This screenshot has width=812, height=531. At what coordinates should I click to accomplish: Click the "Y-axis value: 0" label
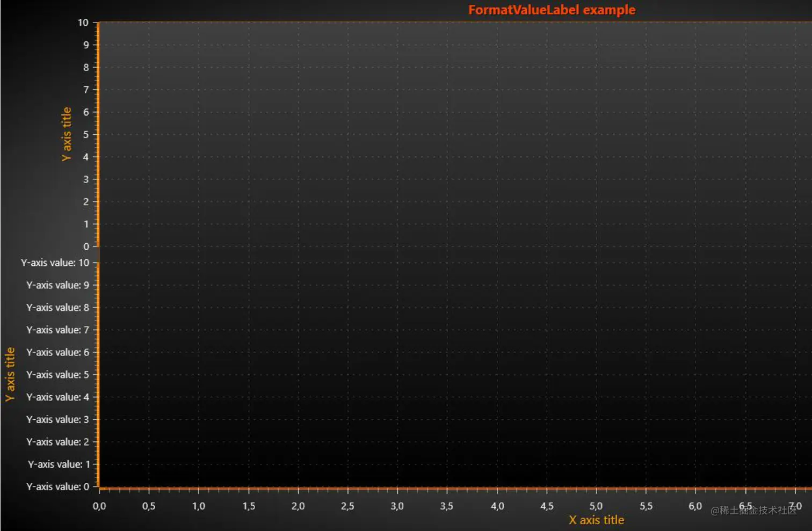[x=58, y=486]
